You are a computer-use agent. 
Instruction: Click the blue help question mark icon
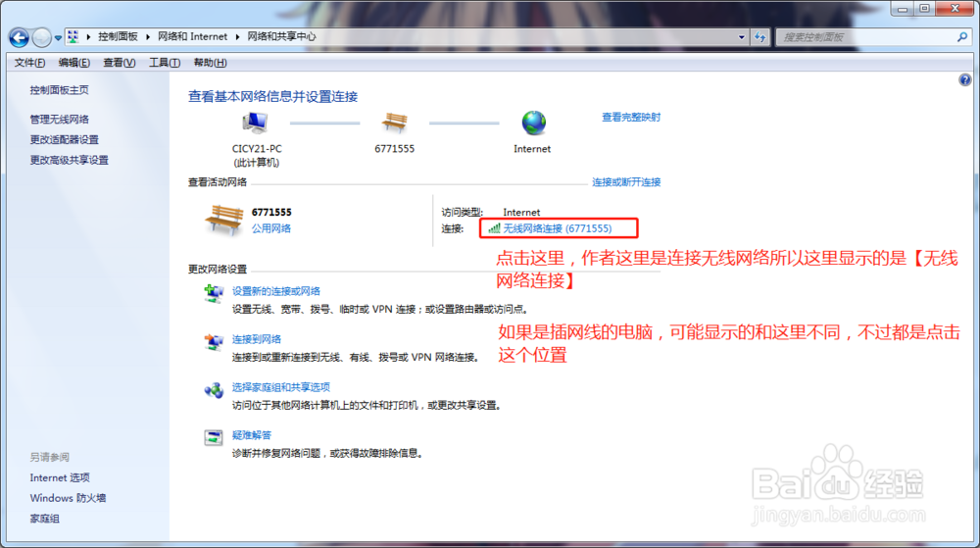965,80
